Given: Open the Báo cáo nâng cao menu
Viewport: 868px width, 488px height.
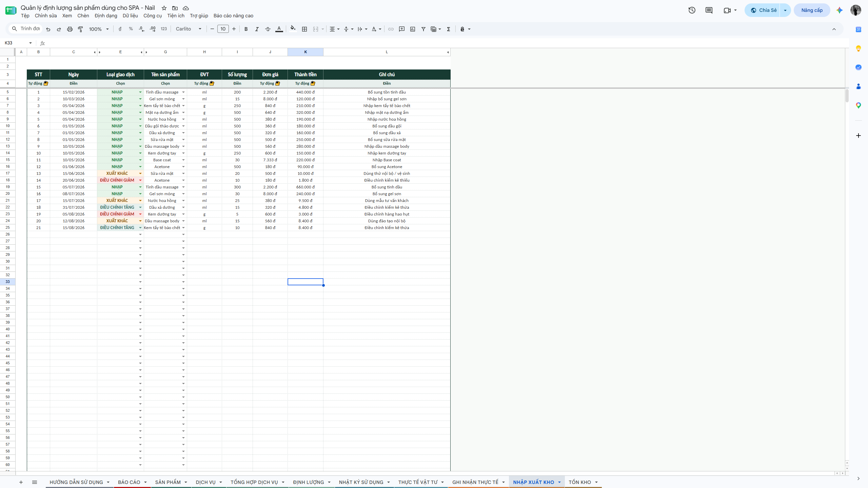Looking at the screenshot, I should point(233,16).
